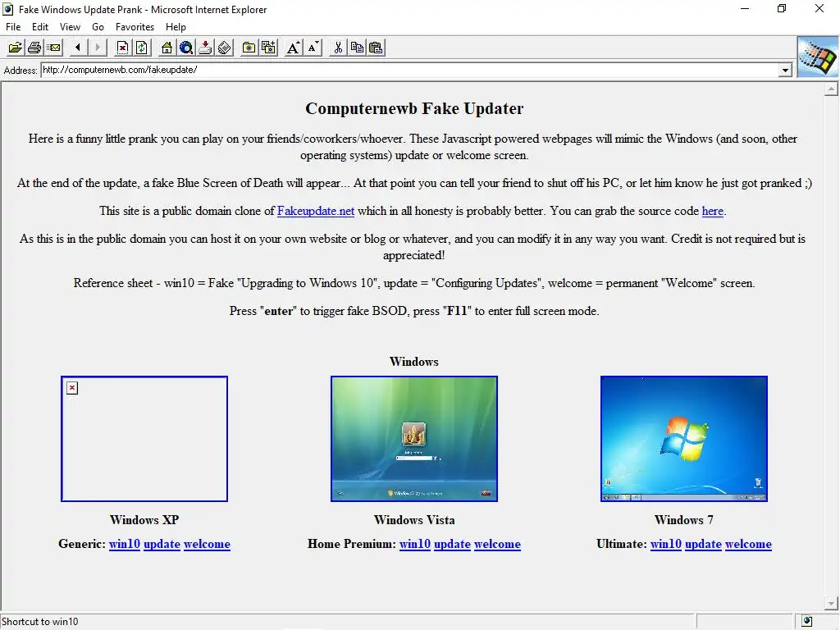Follow the Fakeupdate.net link
The width and height of the screenshot is (840, 630).
click(316, 211)
